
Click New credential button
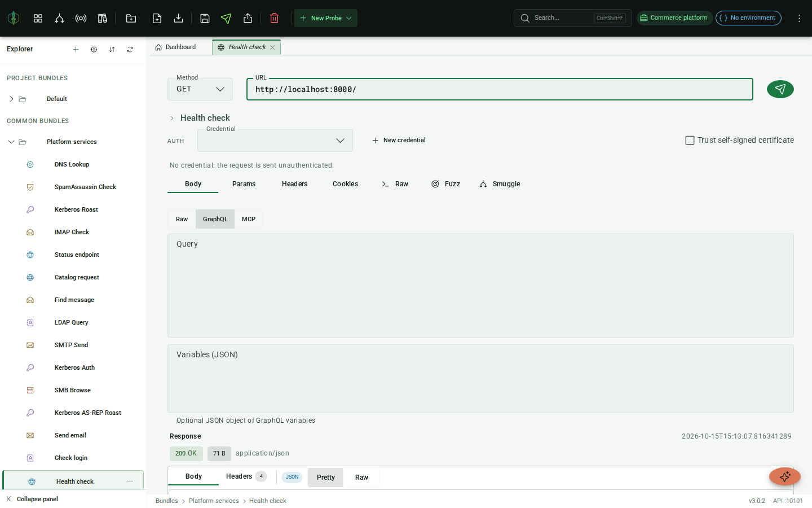coord(399,140)
